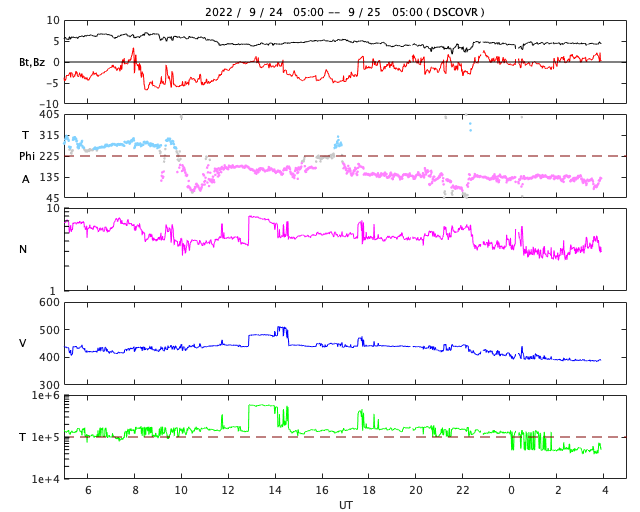640x512 pixels.
Task: Click the '22' hour tick label
Action: (463, 490)
